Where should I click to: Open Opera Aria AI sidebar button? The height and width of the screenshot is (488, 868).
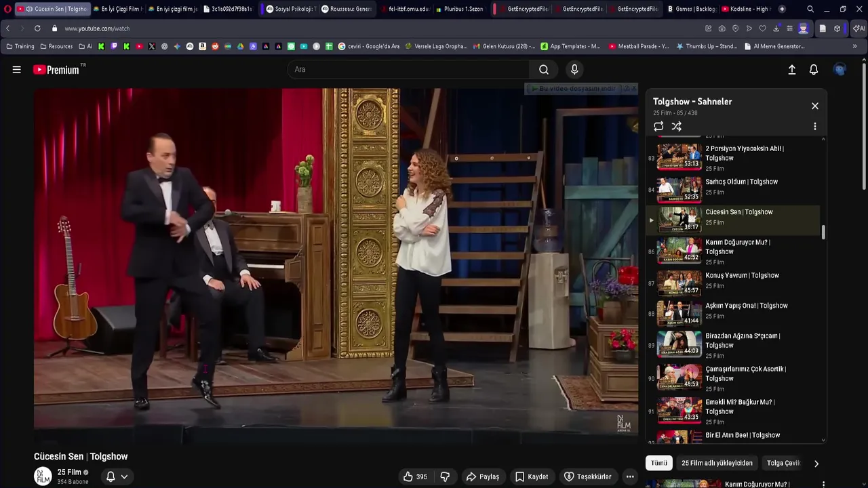pyautogui.click(x=859, y=28)
